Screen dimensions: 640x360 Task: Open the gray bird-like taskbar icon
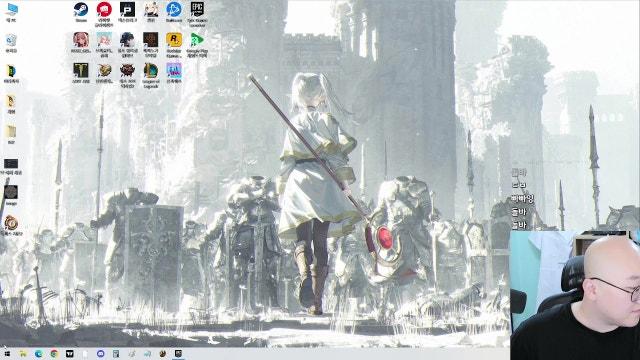click(x=132, y=353)
